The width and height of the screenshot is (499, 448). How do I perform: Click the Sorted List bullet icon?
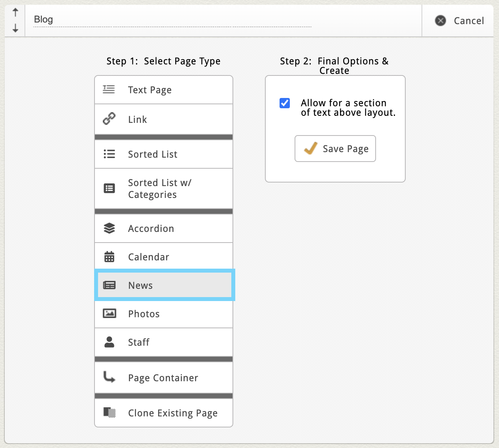click(x=109, y=154)
